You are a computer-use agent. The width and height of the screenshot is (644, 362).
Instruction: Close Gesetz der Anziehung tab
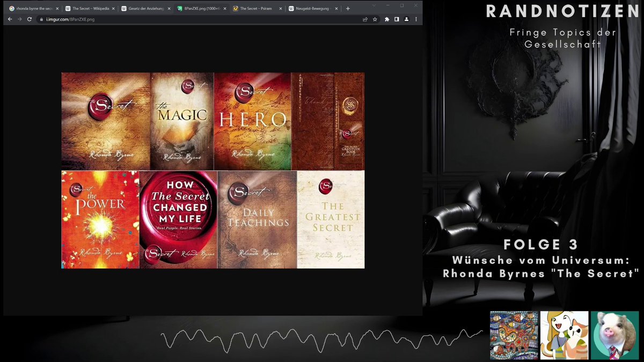click(169, 9)
